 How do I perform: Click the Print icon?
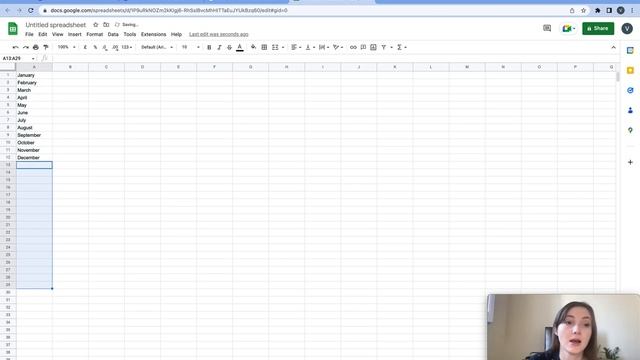(36, 47)
